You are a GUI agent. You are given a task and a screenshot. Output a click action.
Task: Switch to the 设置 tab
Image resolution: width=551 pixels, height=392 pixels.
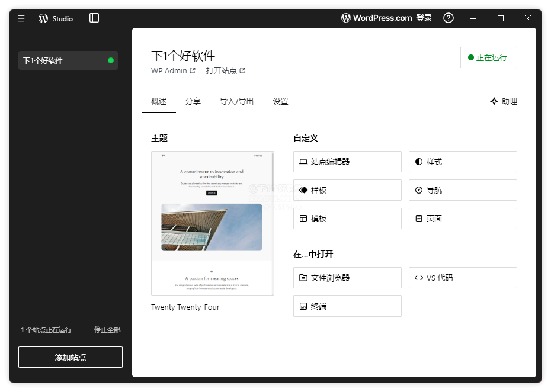click(x=280, y=101)
